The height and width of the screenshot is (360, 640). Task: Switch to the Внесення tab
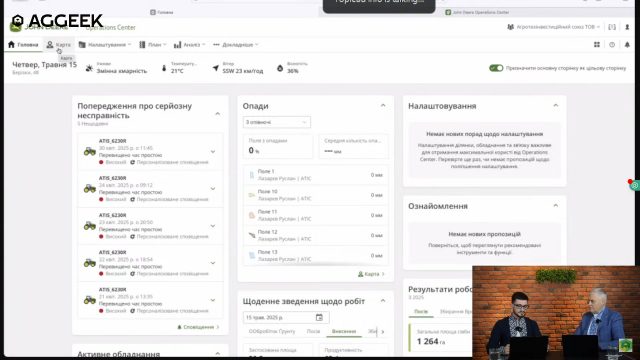pos(344,331)
